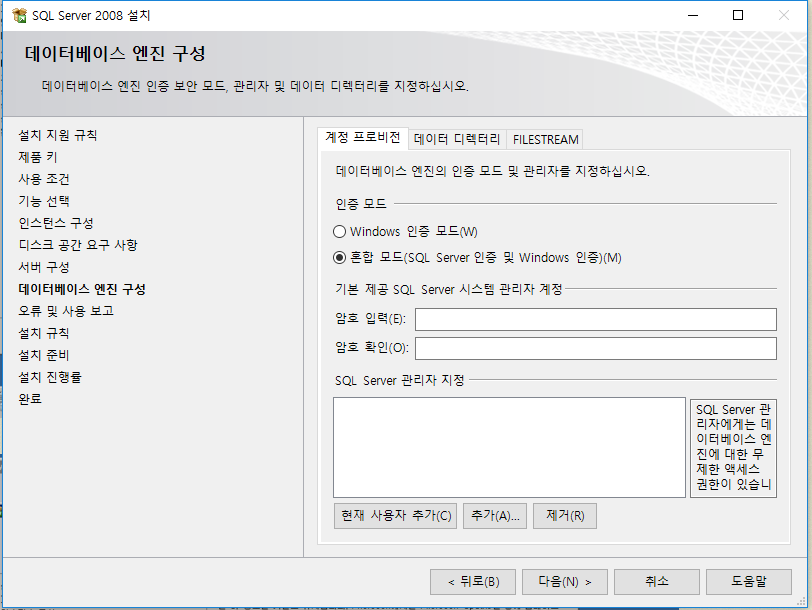Click the 설치 규칙 step
This screenshot has height=610, width=812.
pyautogui.click(x=44, y=333)
